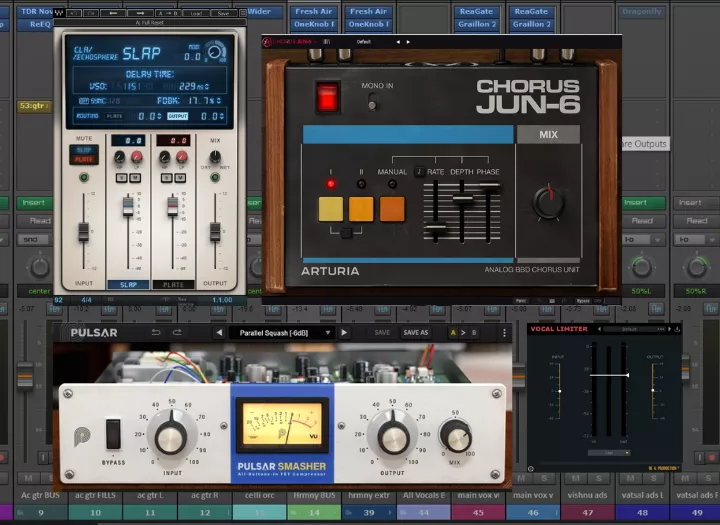This screenshot has width=720, height=525.
Task: Open Vocal Limiter settings gear icon
Action: (x=531, y=469)
